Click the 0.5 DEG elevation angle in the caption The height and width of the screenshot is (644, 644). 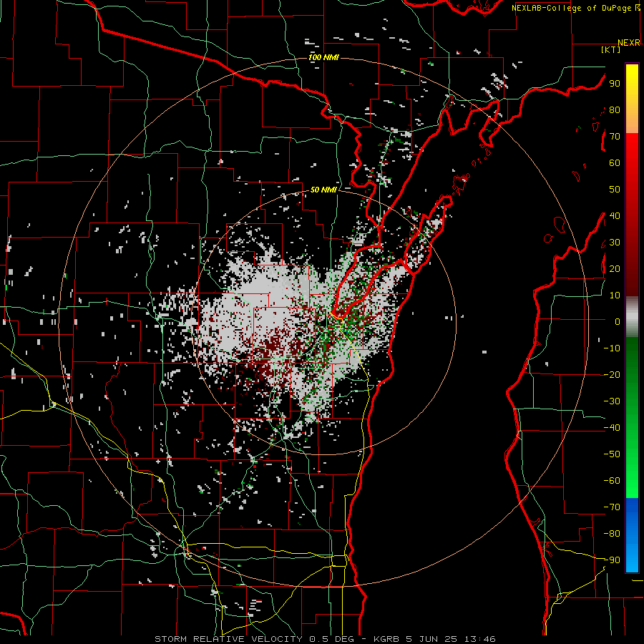333,639
